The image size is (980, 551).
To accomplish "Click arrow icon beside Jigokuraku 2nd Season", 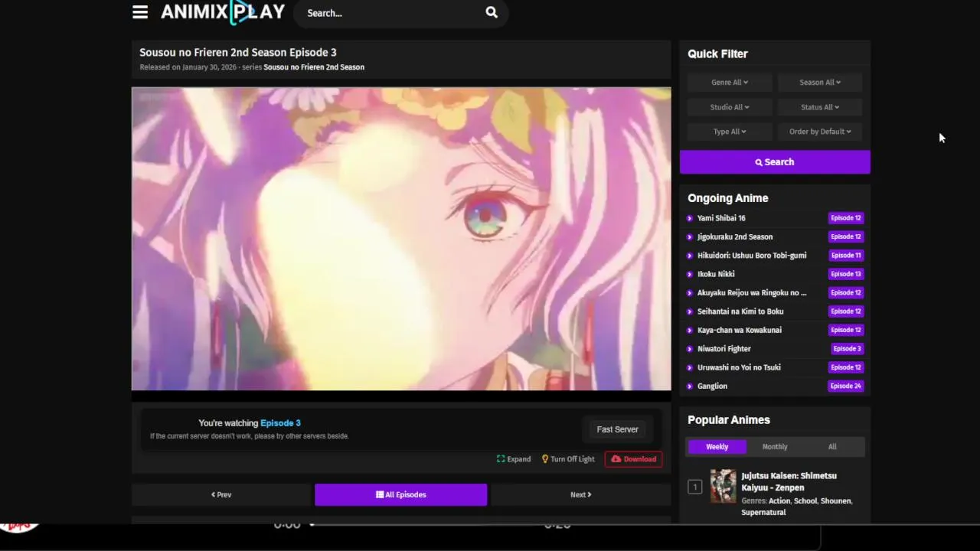I will click(690, 237).
